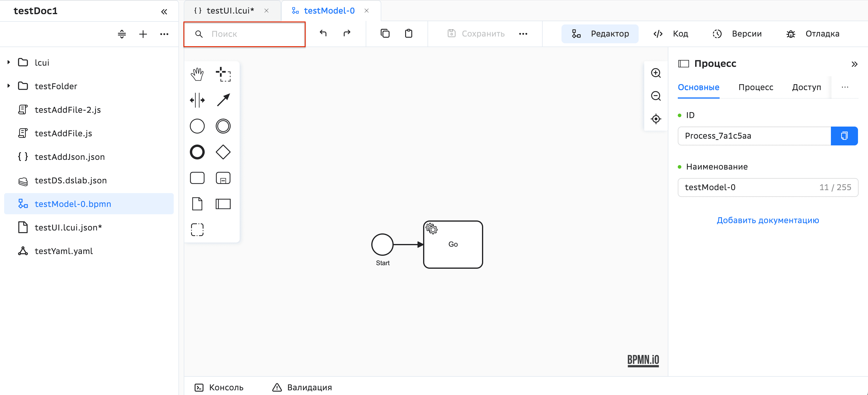Select the Hand tool in the palette
The image size is (868, 395).
tap(197, 74)
